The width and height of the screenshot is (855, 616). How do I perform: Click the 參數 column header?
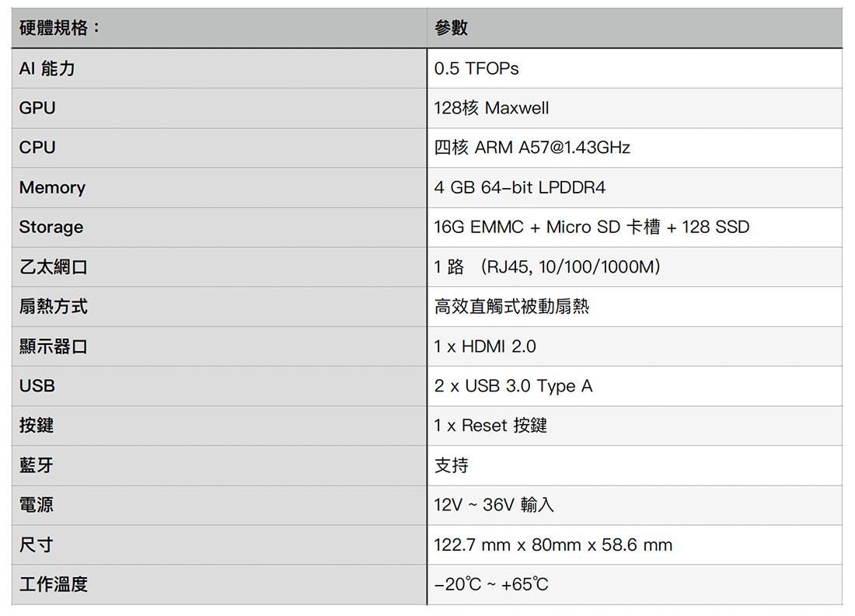(452, 29)
